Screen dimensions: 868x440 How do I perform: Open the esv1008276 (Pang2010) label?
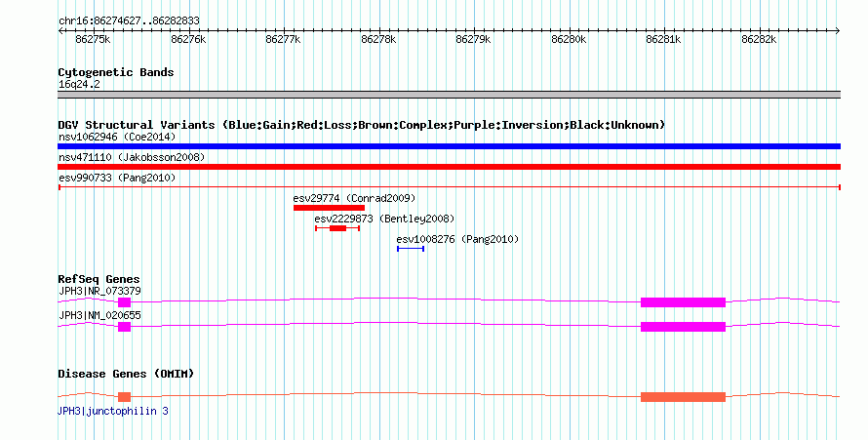(x=457, y=239)
